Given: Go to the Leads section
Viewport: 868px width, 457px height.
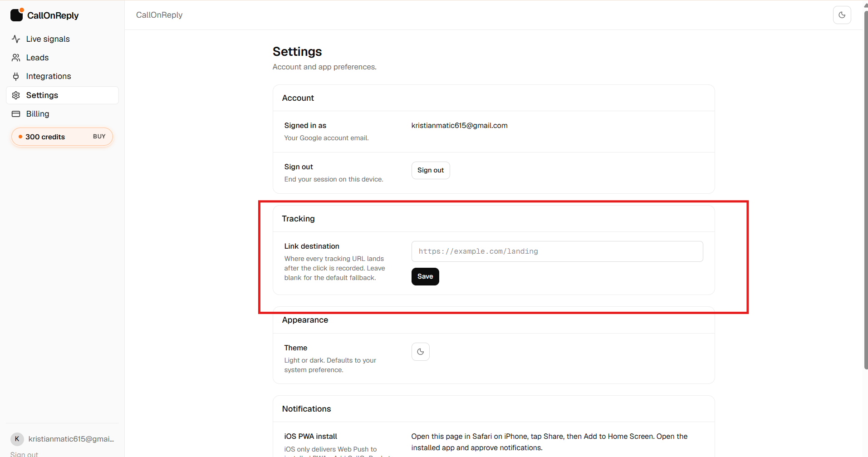Looking at the screenshot, I should coord(62,58).
